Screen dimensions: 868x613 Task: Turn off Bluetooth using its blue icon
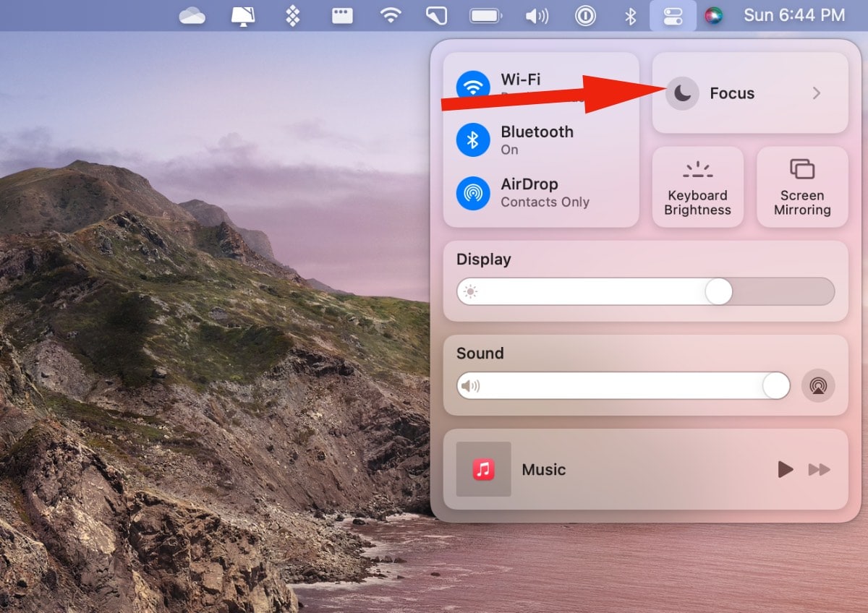tap(473, 140)
